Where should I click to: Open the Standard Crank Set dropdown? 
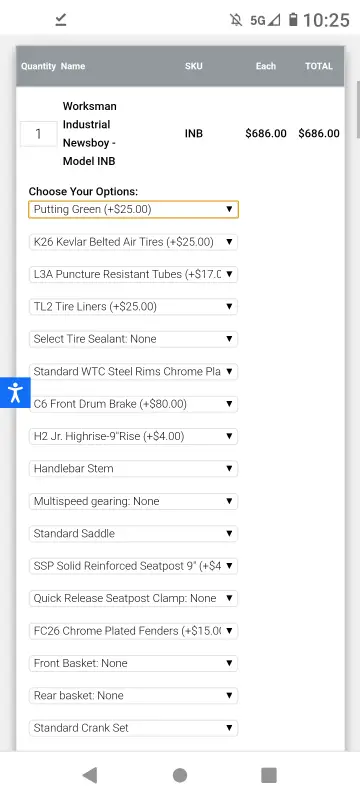[x=134, y=728]
